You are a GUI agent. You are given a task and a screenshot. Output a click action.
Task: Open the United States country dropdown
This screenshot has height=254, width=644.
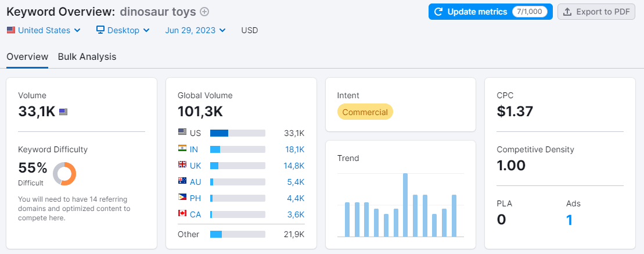tap(44, 30)
